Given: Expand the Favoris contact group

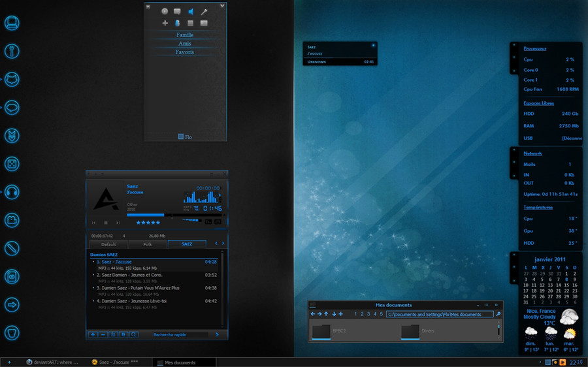Looking at the screenshot, I should coord(185,52).
